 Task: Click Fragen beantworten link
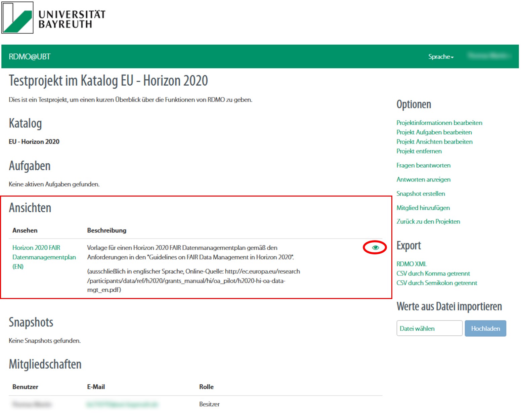tap(423, 165)
